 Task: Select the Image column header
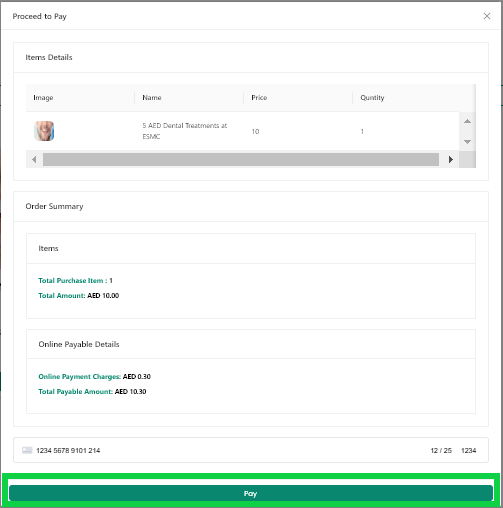tap(43, 98)
